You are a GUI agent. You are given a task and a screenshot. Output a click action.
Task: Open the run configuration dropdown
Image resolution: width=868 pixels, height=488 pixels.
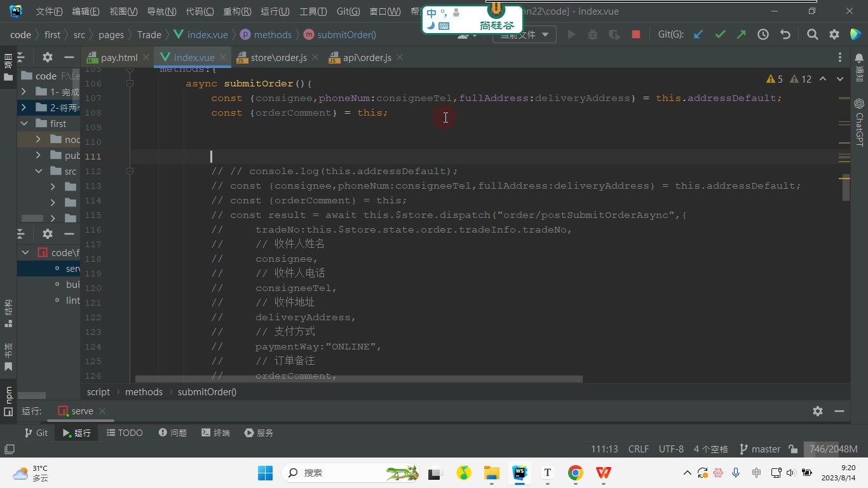[524, 35]
